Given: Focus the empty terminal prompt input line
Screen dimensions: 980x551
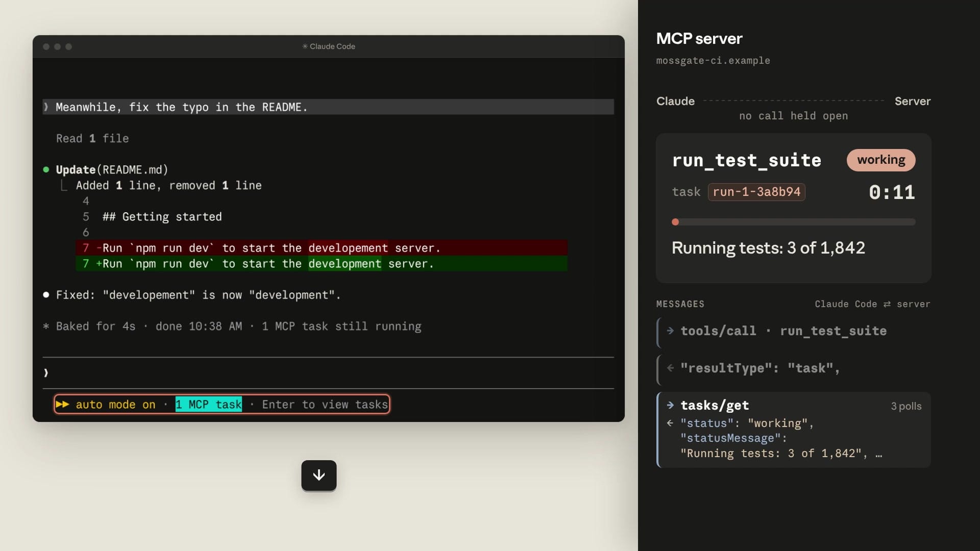Looking at the screenshot, I should pyautogui.click(x=328, y=373).
